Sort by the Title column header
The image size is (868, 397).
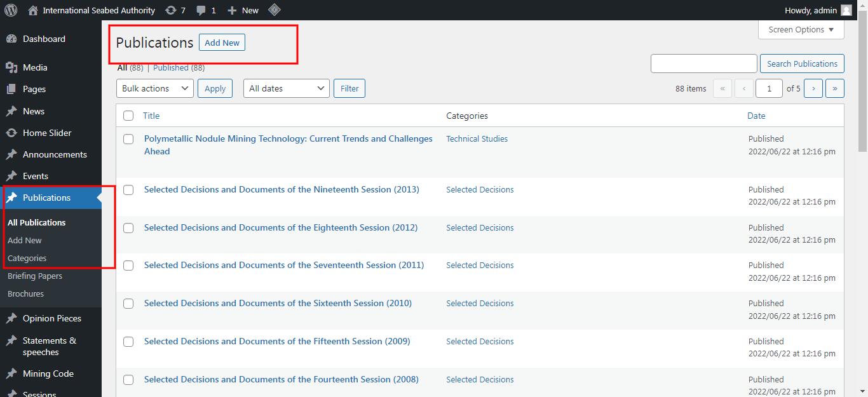pos(151,116)
